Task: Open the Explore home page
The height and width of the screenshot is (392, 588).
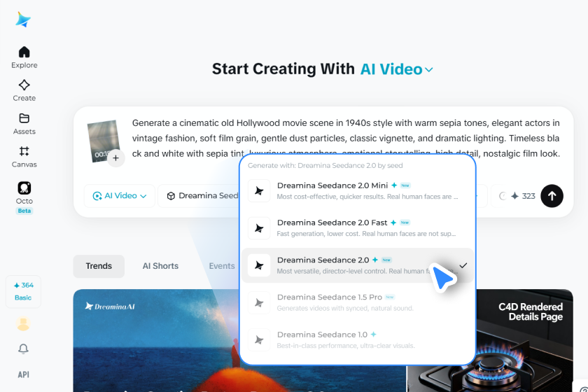Action: point(24,57)
